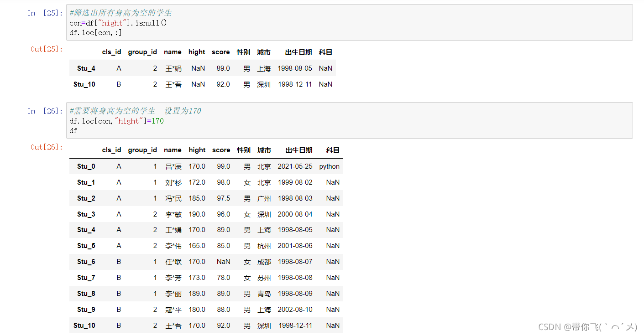Click the 'Stu_10' row index in Out[25]
This screenshot has height=336, width=644.
(84, 84)
